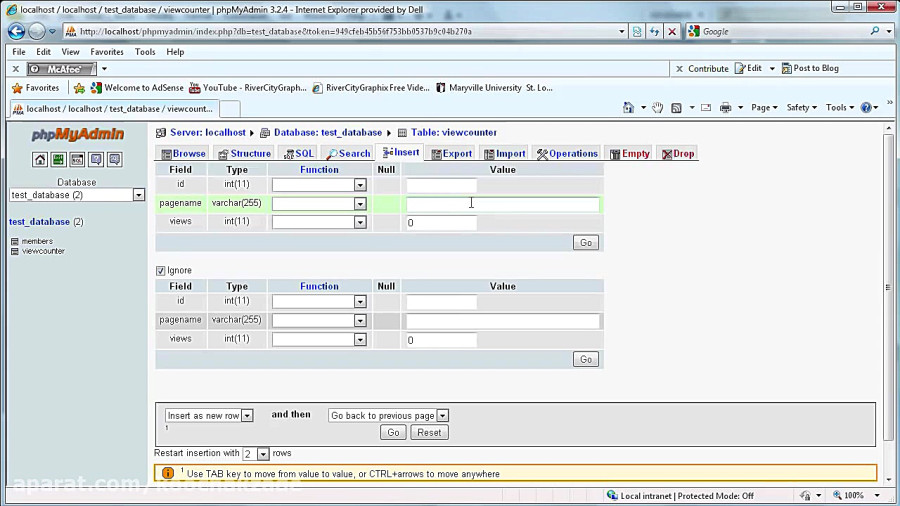This screenshot has width=900, height=506.
Task: Click the Refresh page icon beside the address bar
Action: (x=654, y=32)
